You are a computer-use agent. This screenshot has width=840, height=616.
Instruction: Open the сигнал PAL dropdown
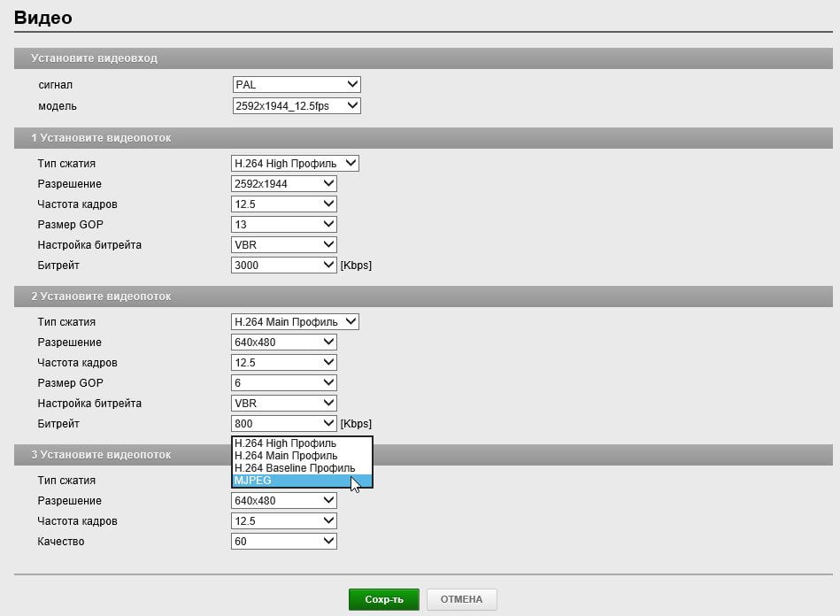tap(297, 85)
